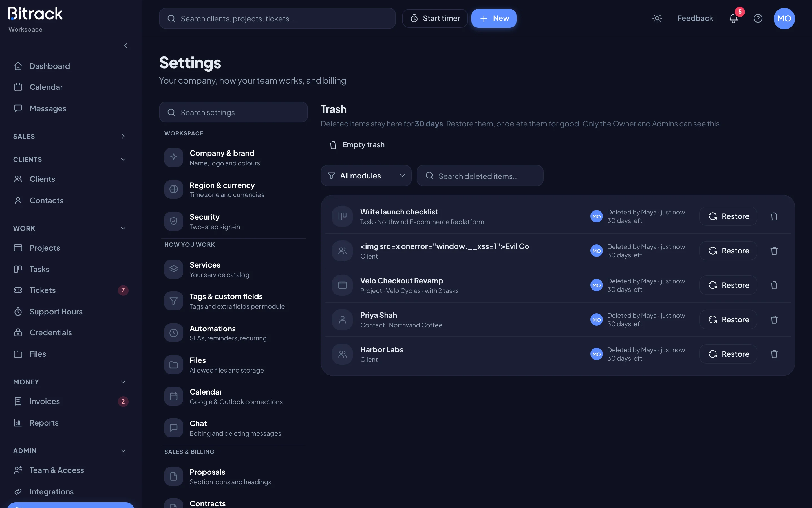Collapse the ADMIN sidebar section

click(x=70, y=451)
